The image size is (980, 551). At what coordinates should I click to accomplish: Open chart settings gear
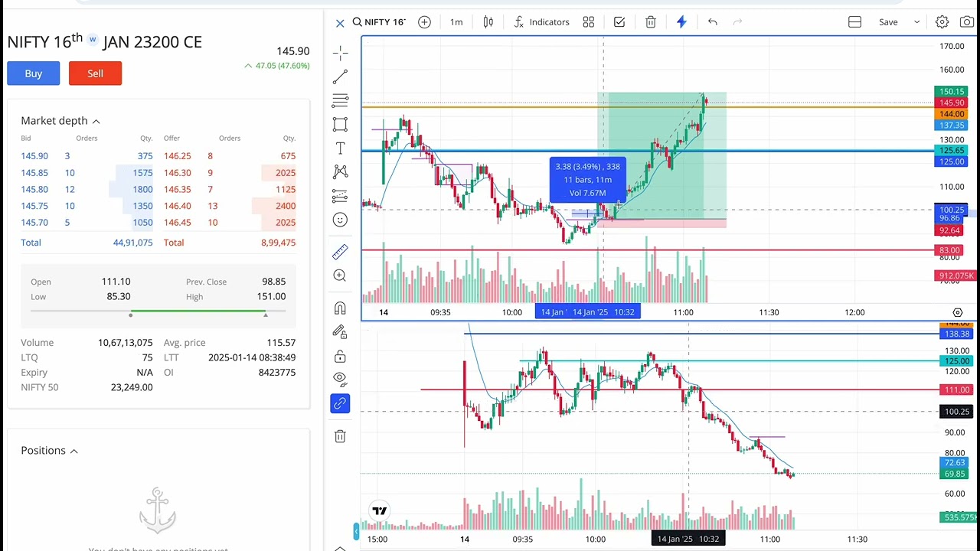(x=942, y=22)
